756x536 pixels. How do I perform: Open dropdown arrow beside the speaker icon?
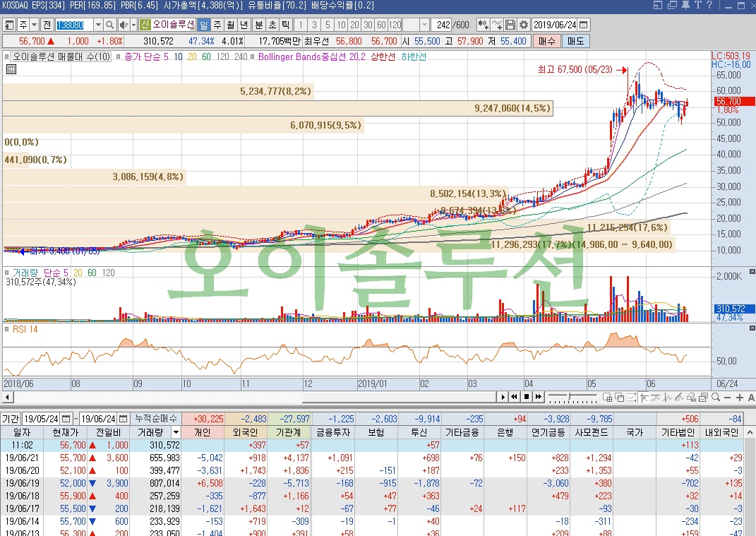point(134,25)
